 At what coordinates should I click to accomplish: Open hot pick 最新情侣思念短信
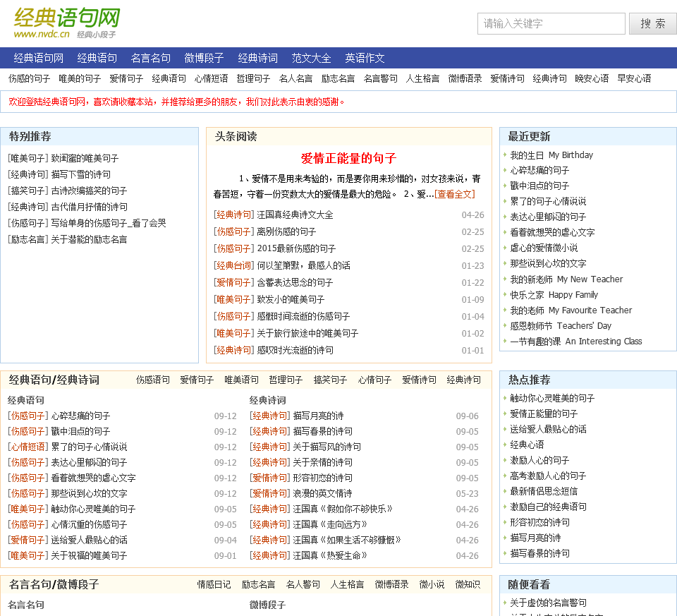coord(544,492)
